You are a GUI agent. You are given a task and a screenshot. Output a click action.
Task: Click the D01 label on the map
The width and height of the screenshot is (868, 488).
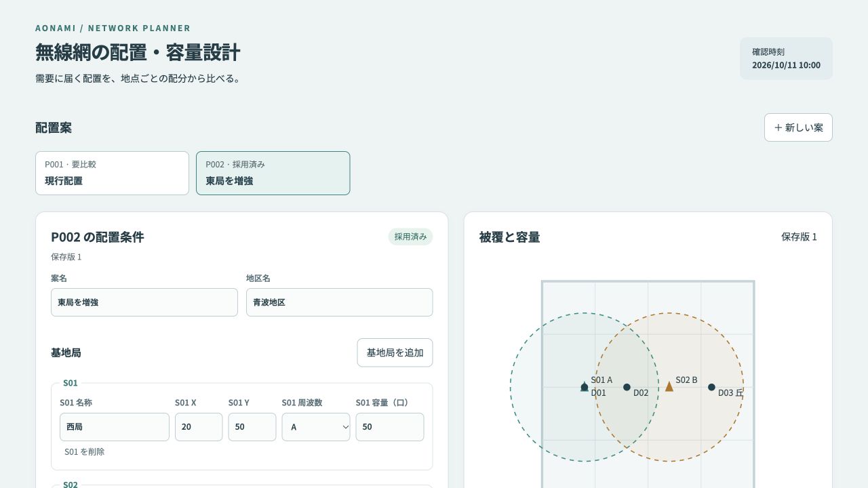[x=598, y=392]
